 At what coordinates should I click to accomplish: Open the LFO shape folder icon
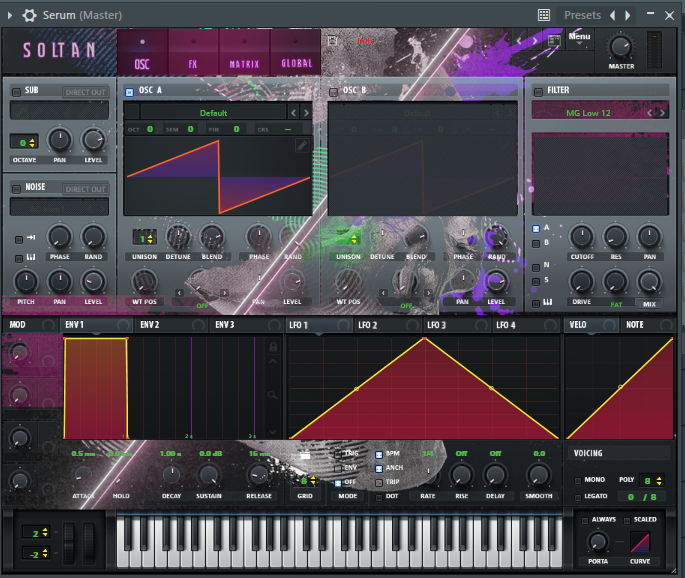click(305, 456)
